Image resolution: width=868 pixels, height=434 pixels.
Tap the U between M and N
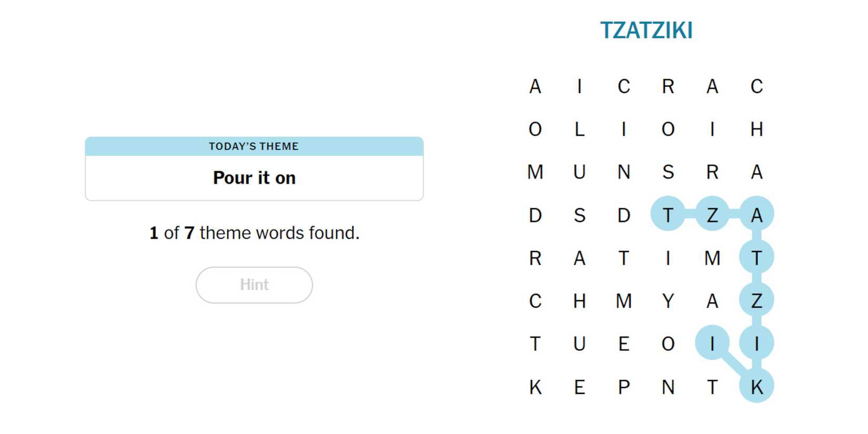pos(580,172)
